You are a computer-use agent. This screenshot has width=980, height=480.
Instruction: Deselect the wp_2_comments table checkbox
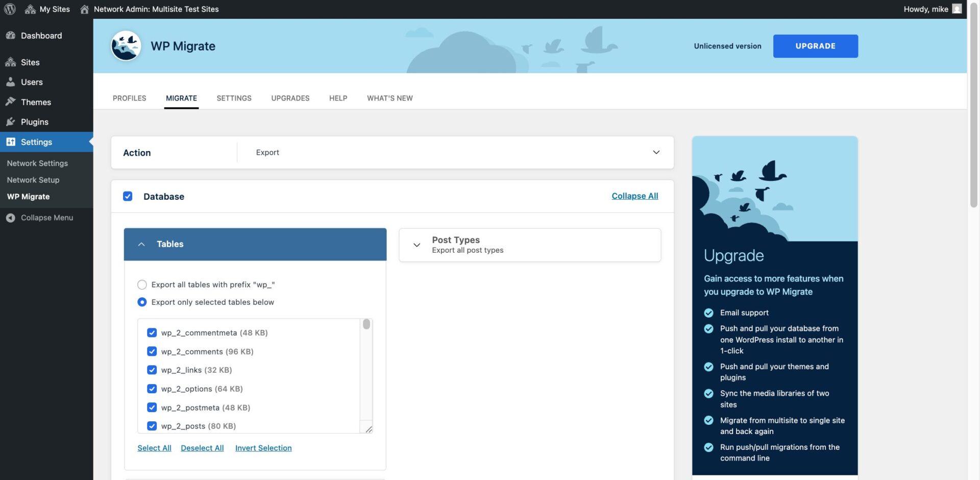tap(152, 351)
